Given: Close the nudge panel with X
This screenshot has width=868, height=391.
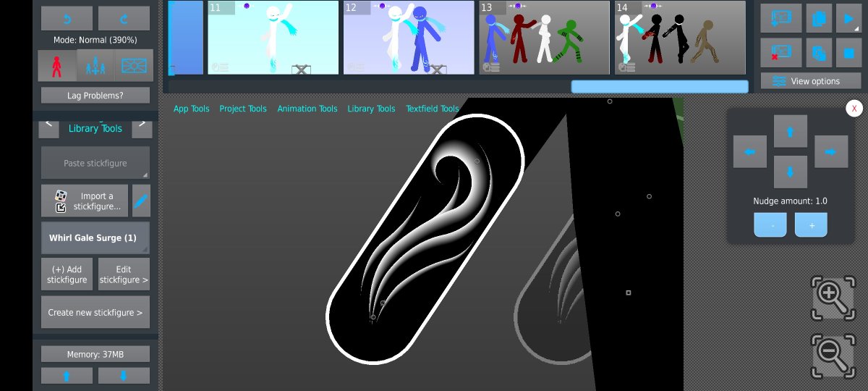Looking at the screenshot, I should (854, 108).
